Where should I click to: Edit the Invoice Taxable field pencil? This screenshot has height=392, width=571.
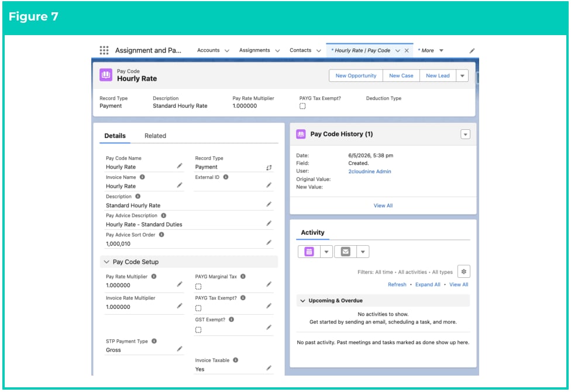pyautogui.click(x=269, y=368)
